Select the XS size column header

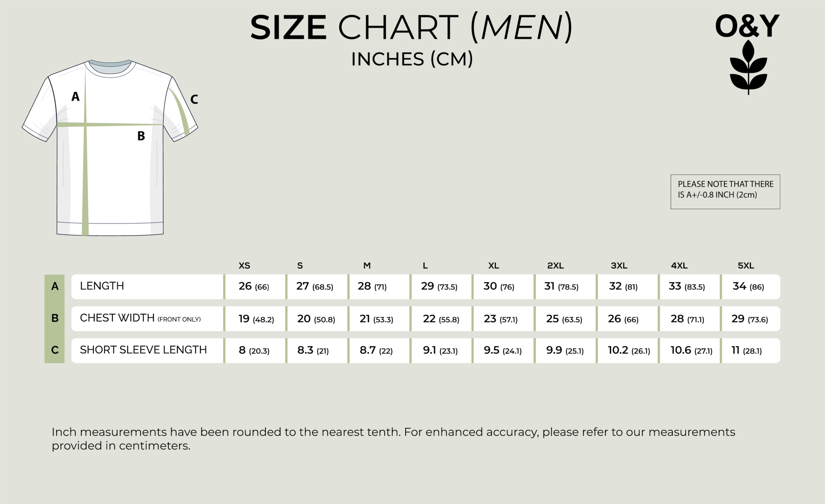click(x=245, y=266)
